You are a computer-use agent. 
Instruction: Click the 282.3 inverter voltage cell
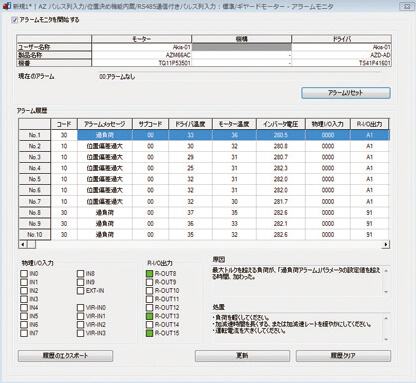[x=281, y=168]
